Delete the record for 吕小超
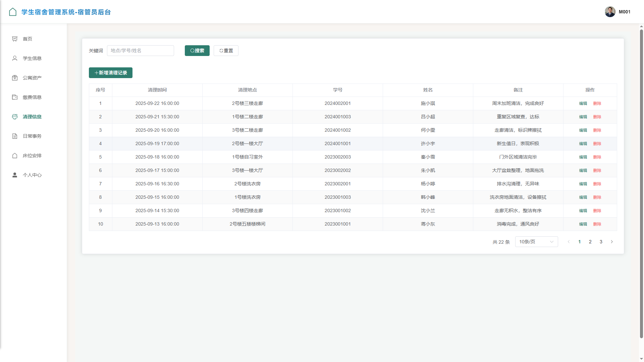 point(597,117)
